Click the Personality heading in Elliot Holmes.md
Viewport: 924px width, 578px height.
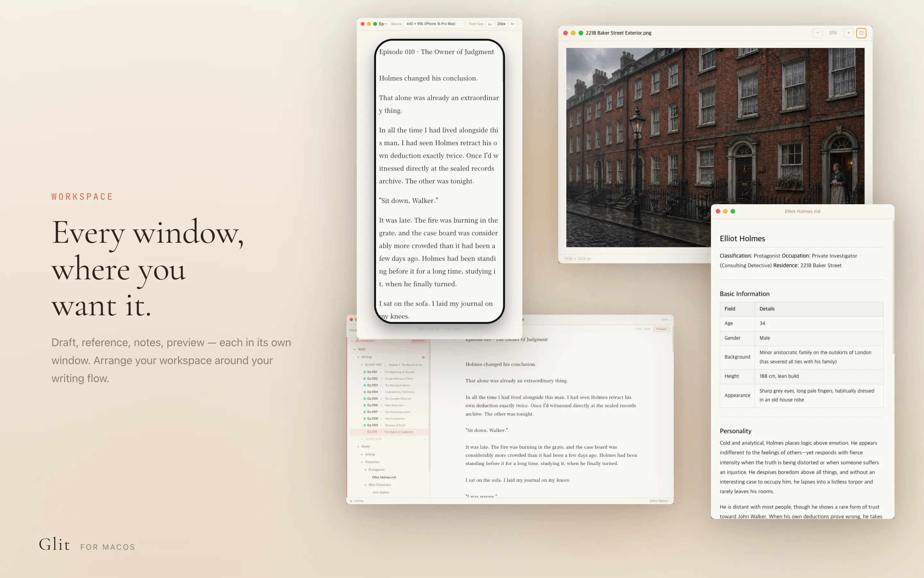[x=735, y=431]
